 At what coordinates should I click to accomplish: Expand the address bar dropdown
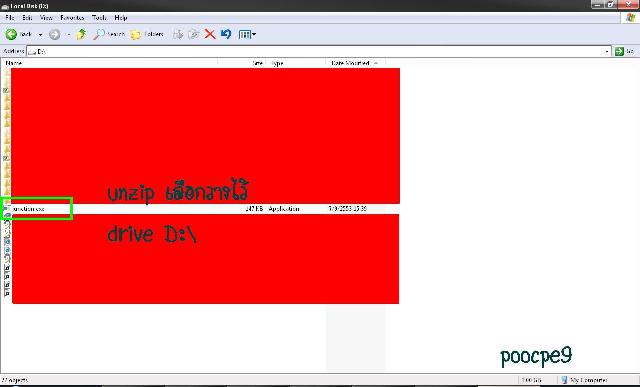click(x=607, y=51)
